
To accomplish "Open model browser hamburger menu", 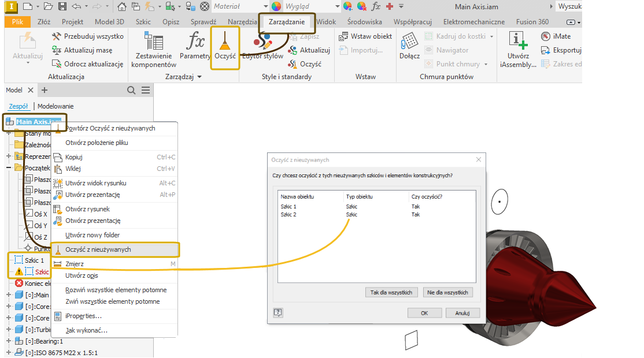I will coord(146,90).
